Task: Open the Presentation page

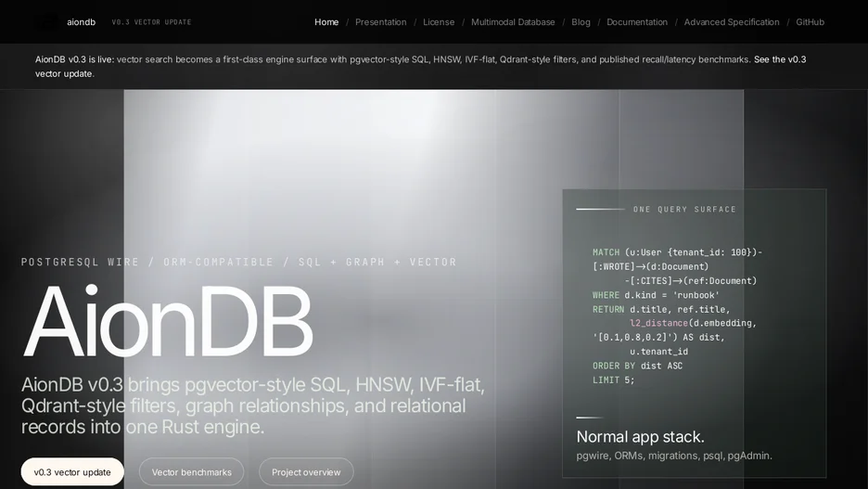Action: [x=380, y=22]
